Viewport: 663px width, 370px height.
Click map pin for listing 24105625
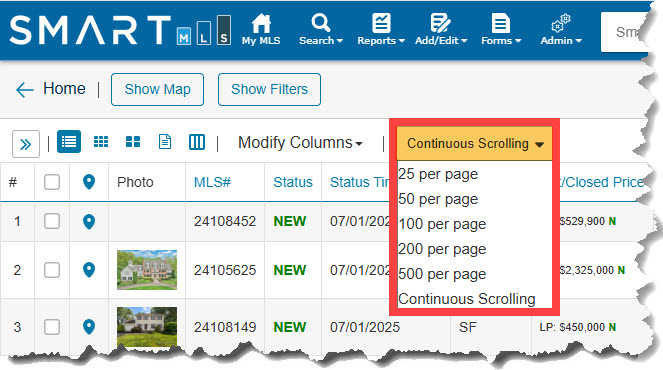pos(89,270)
